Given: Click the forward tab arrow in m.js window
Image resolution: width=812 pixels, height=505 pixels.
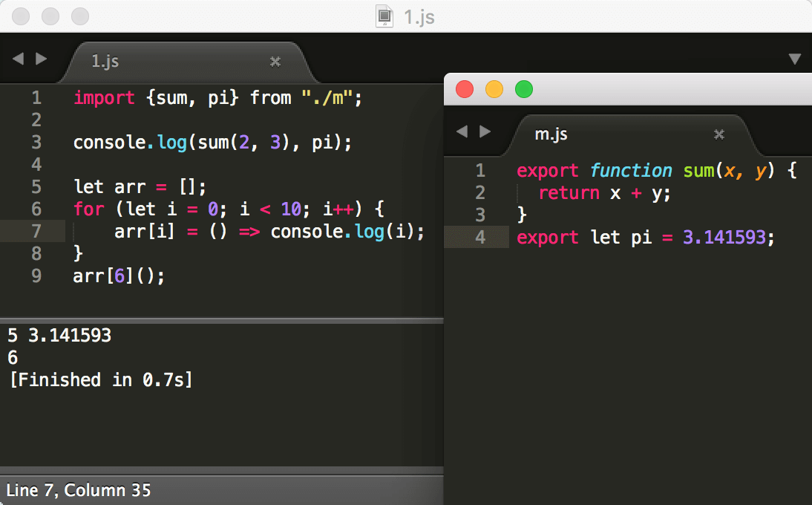Looking at the screenshot, I should (x=485, y=131).
